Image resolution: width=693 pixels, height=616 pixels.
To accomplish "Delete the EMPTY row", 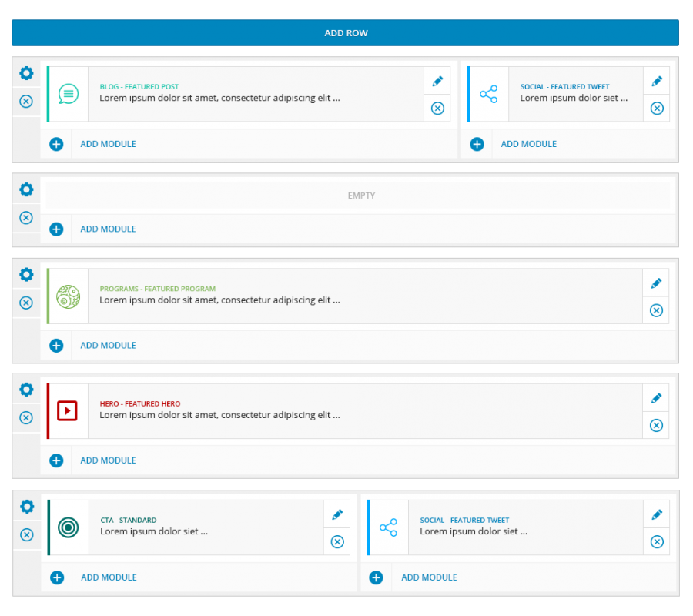I will [26, 217].
